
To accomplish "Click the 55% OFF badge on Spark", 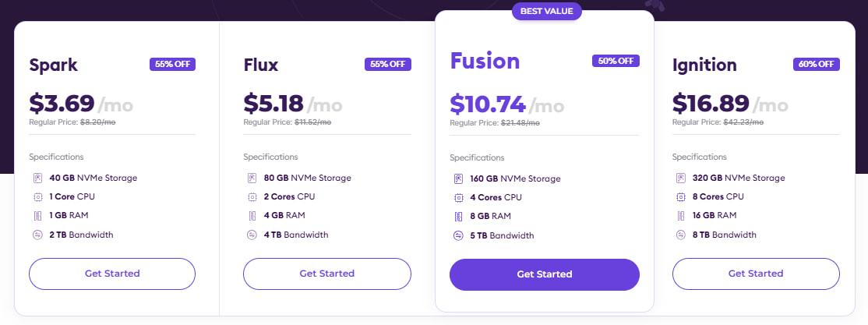I will point(172,65).
